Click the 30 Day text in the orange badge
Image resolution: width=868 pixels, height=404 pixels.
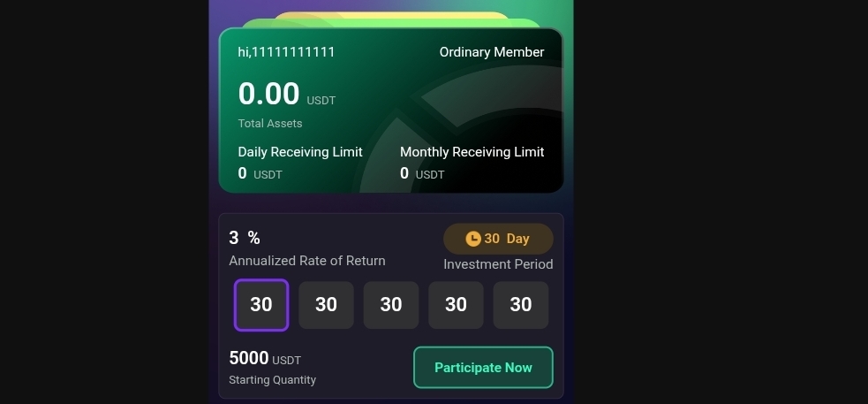(507, 239)
